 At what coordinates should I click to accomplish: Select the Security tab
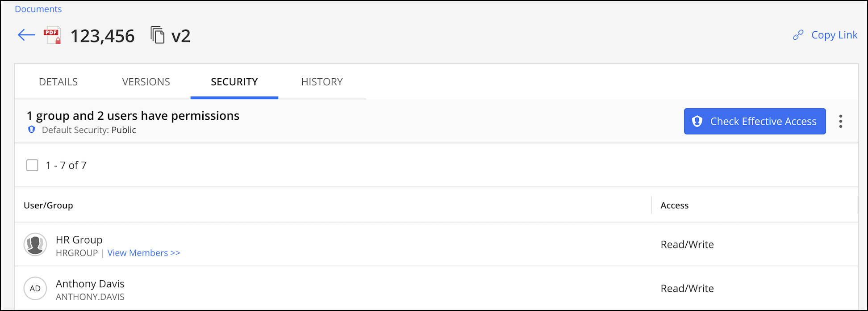234,82
